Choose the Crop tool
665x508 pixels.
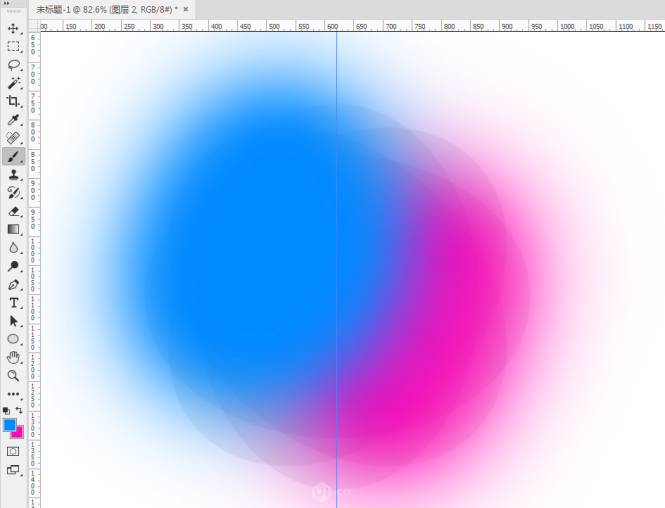point(14,101)
